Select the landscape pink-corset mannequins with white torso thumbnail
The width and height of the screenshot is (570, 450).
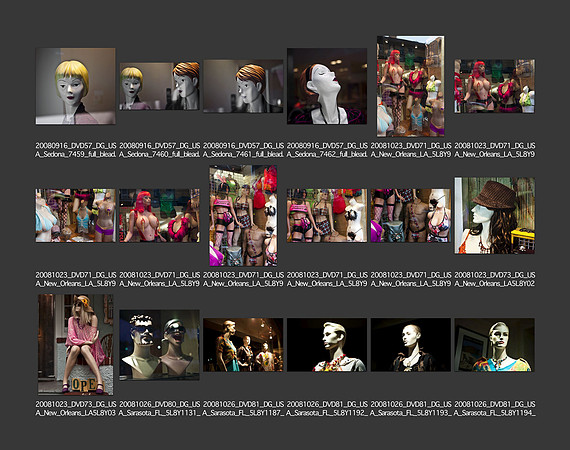[x=327, y=216]
